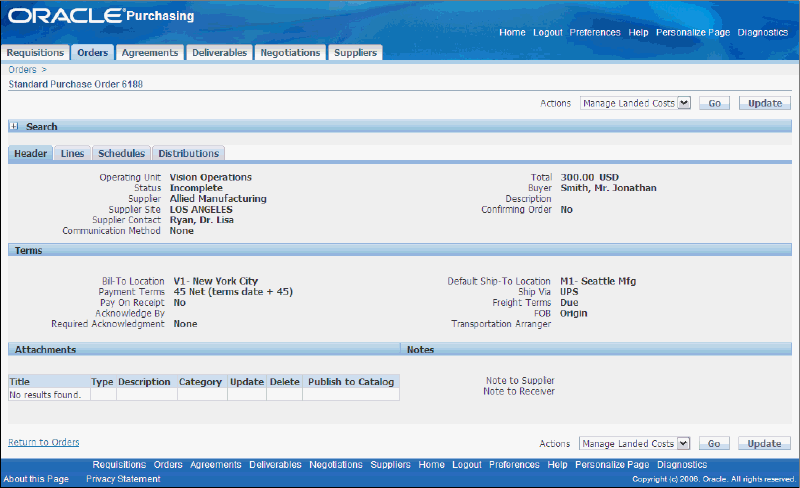Click the bottom Go button

click(x=714, y=444)
